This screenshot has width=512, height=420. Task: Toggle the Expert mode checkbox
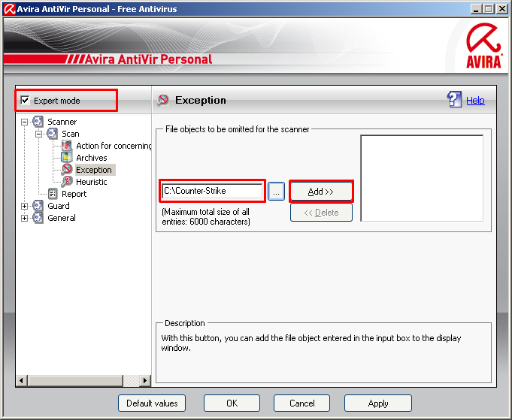click(25, 100)
